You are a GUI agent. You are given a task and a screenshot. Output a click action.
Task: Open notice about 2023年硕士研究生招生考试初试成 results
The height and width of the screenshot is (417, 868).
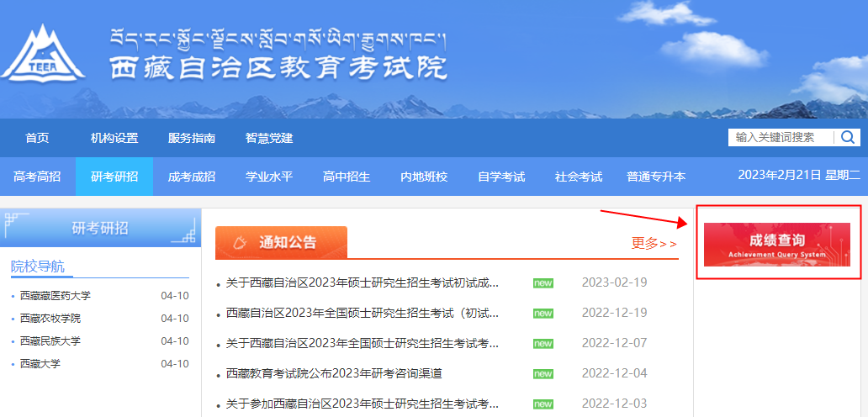click(362, 283)
